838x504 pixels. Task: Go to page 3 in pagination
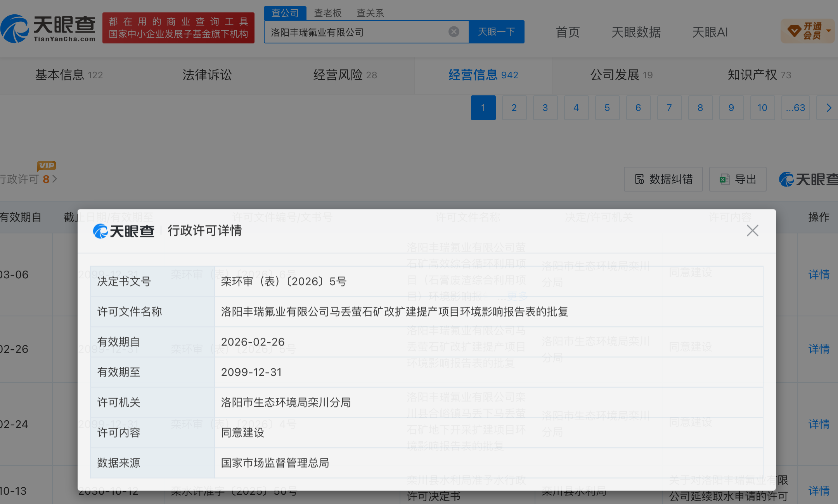(545, 108)
